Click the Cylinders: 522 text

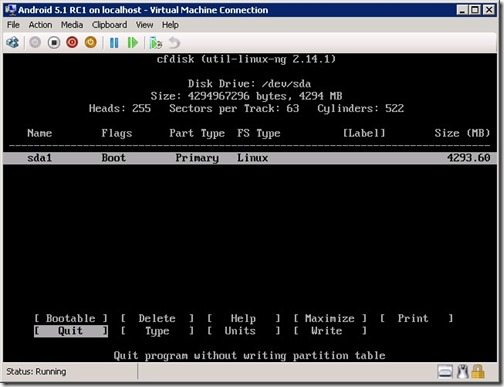click(x=360, y=109)
